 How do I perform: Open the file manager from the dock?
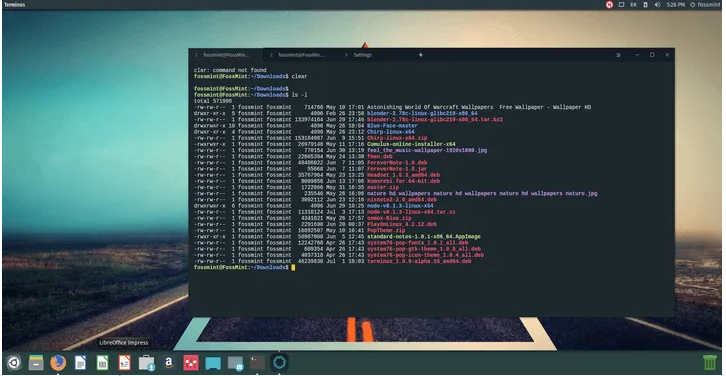[x=36, y=363]
